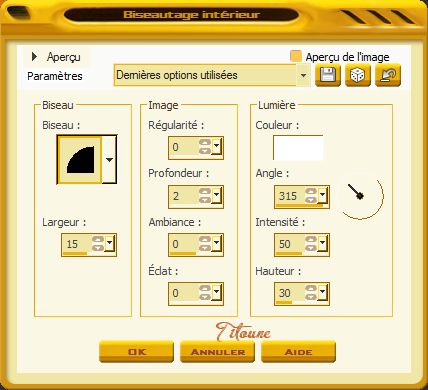Click the Intensité value field showing 50

(290, 244)
